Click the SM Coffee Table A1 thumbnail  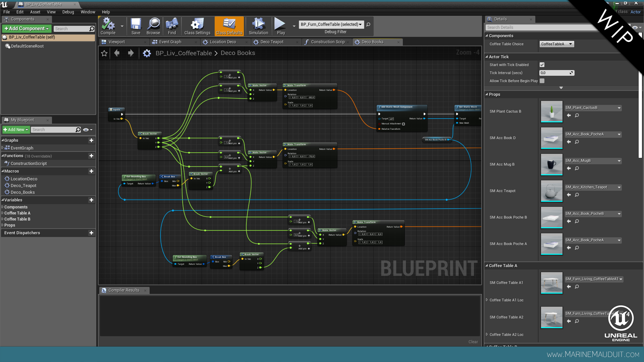click(x=551, y=283)
